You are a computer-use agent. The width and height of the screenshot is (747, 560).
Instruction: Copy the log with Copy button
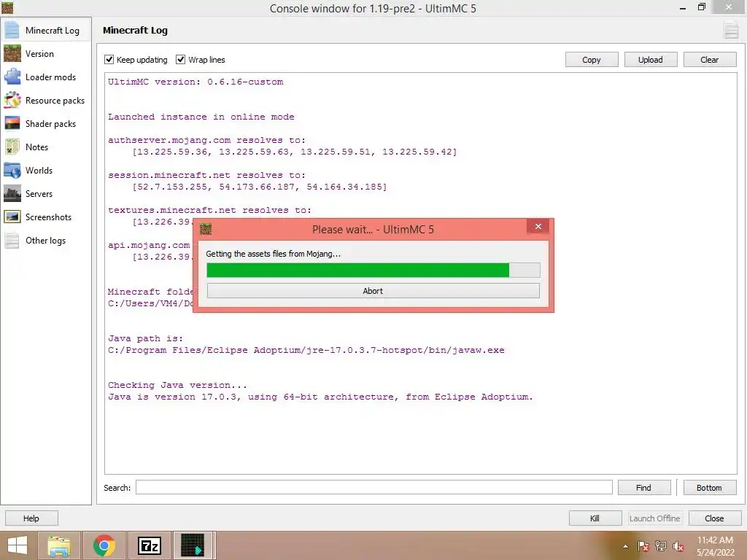click(591, 60)
